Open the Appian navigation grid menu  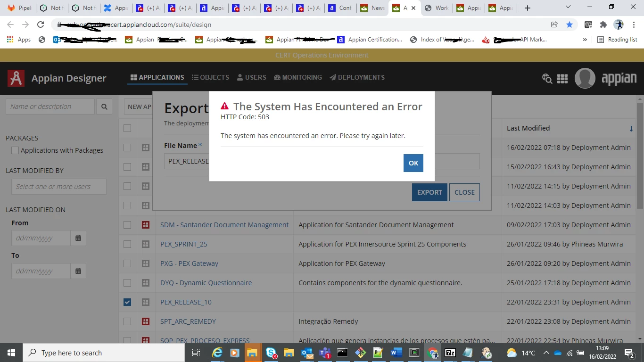(562, 79)
